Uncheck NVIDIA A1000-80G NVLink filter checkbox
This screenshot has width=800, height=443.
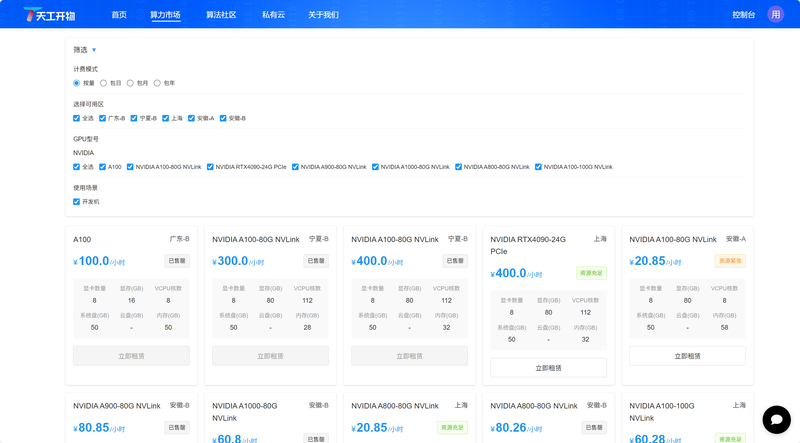pos(375,167)
